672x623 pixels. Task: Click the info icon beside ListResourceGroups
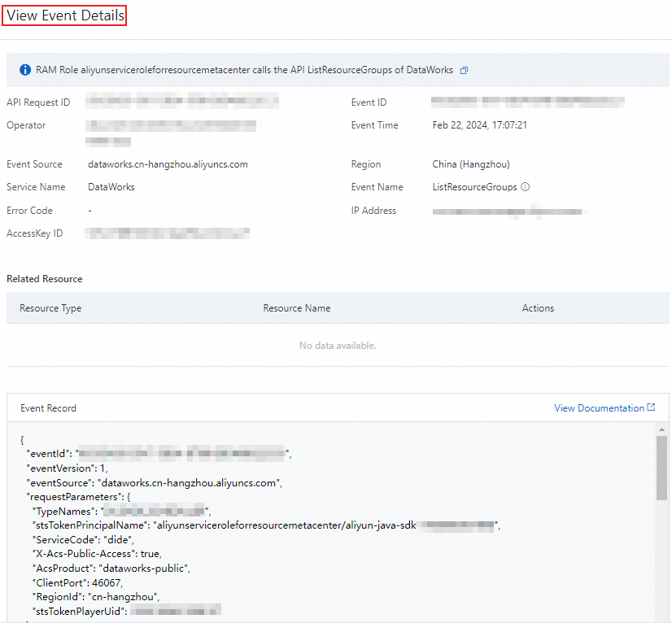click(x=526, y=187)
